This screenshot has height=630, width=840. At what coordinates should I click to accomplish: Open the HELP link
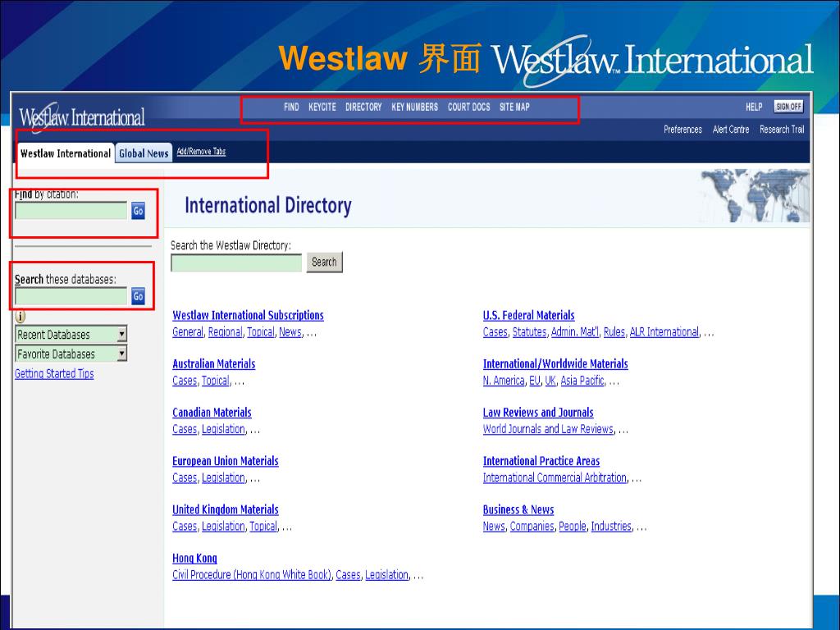(754, 107)
